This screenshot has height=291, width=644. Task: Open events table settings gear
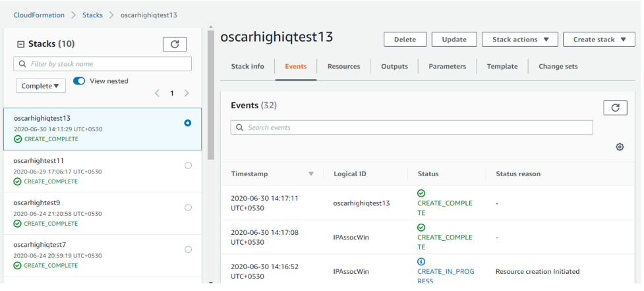pyautogui.click(x=620, y=146)
